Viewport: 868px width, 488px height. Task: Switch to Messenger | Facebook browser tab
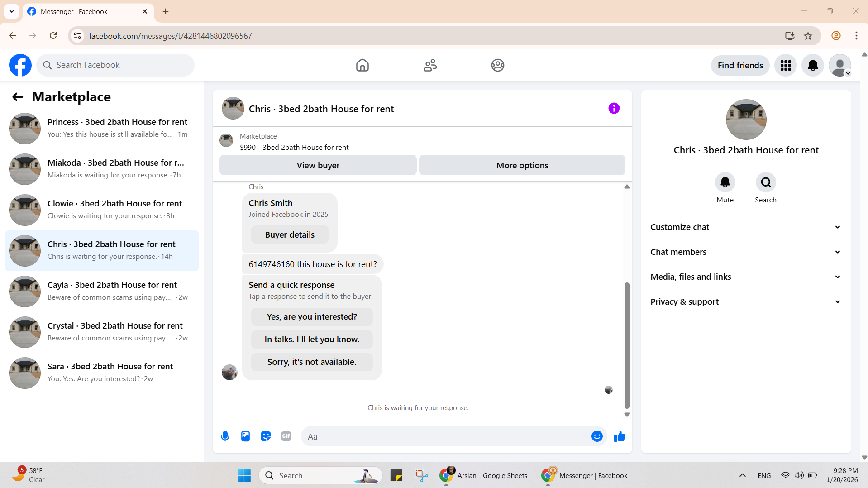pos(88,12)
